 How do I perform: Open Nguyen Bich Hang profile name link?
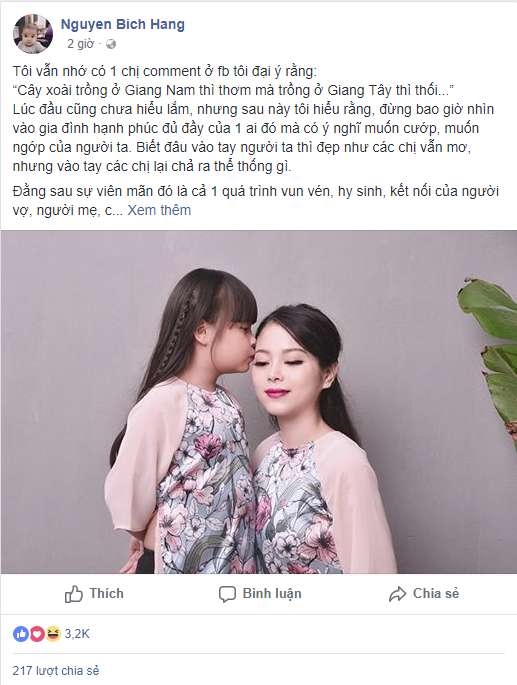tap(122, 24)
